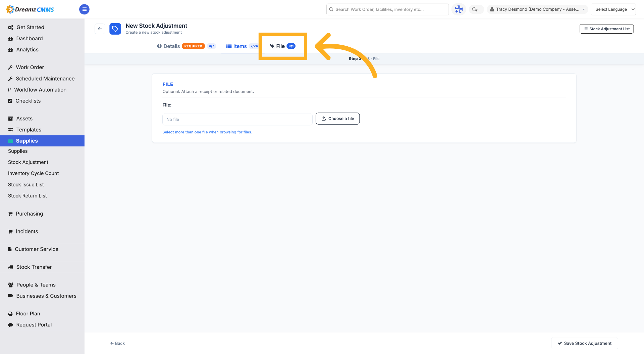644x354 pixels.
Task: Open the QR scan icon in header
Action: [459, 9]
